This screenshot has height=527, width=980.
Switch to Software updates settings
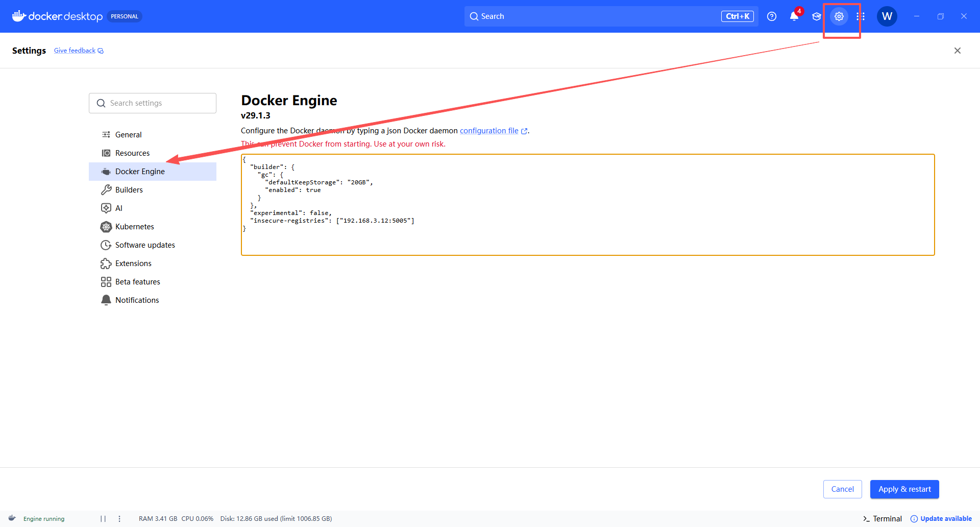[145, 245]
